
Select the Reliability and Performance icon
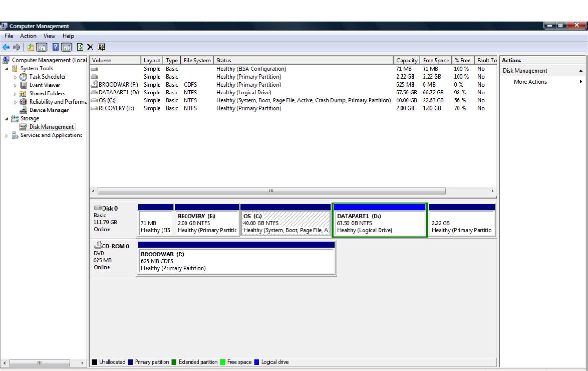pyautogui.click(x=23, y=102)
